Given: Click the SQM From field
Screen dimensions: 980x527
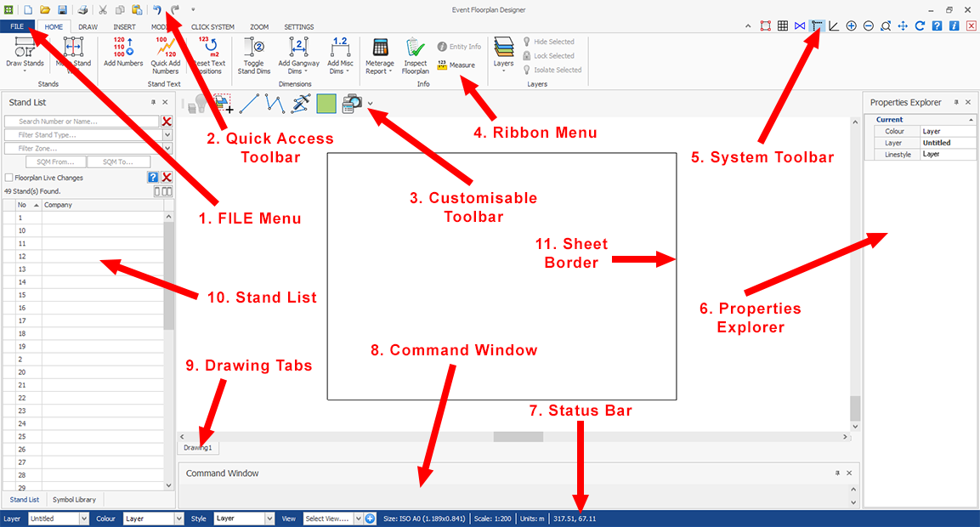Looking at the screenshot, I should tap(55, 161).
